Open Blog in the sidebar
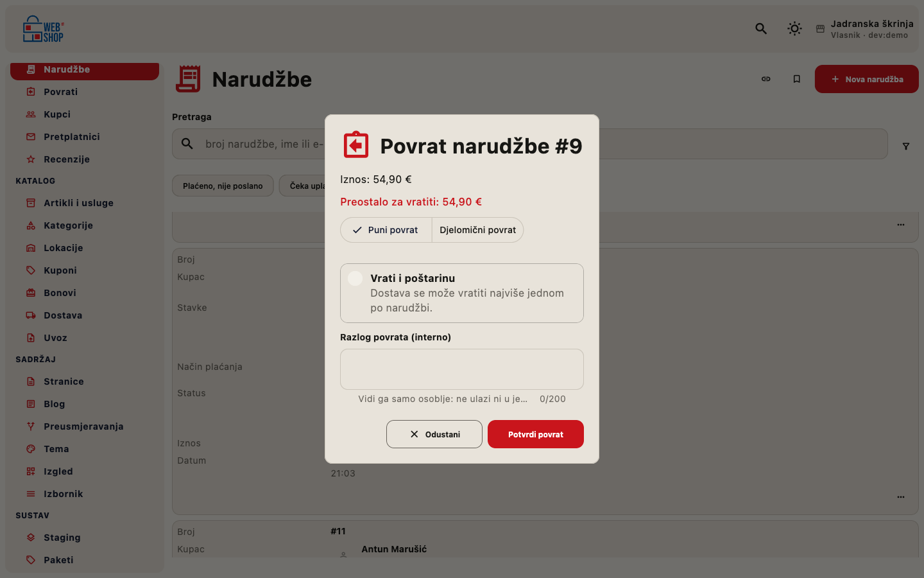The width and height of the screenshot is (924, 578). click(85, 404)
